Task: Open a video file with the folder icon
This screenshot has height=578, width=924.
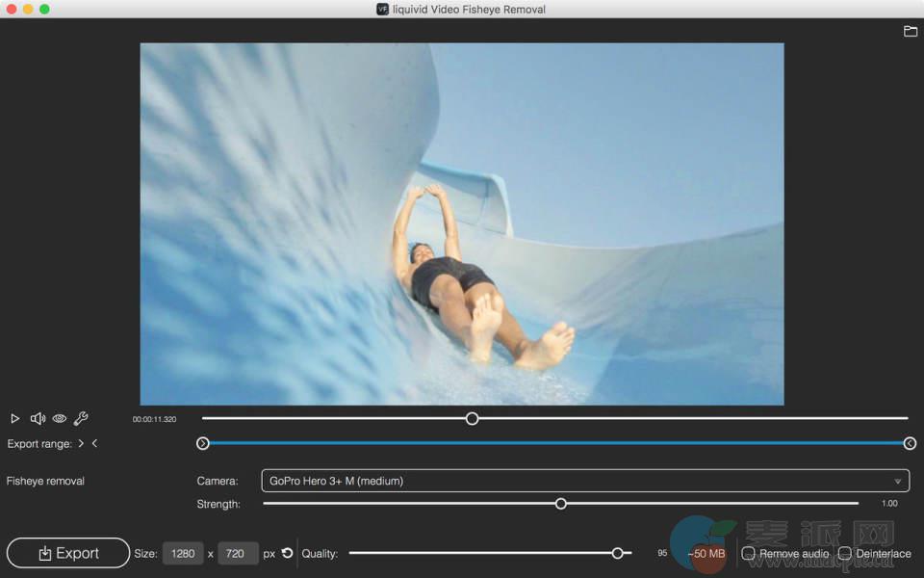Action: 910,32
